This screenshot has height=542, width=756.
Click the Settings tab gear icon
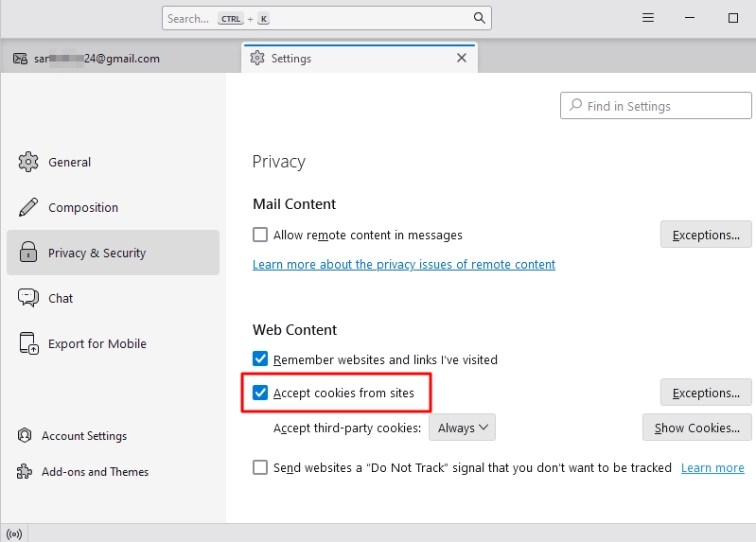coord(257,58)
